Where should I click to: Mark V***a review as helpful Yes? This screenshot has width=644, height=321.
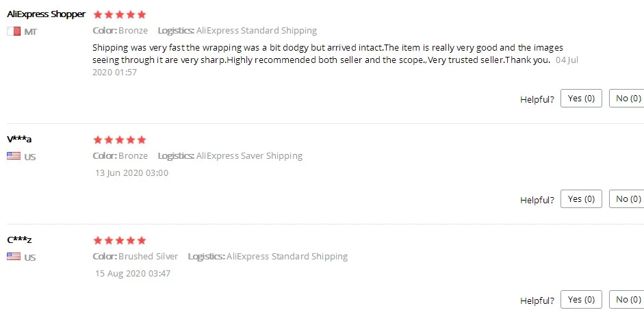click(x=581, y=199)
